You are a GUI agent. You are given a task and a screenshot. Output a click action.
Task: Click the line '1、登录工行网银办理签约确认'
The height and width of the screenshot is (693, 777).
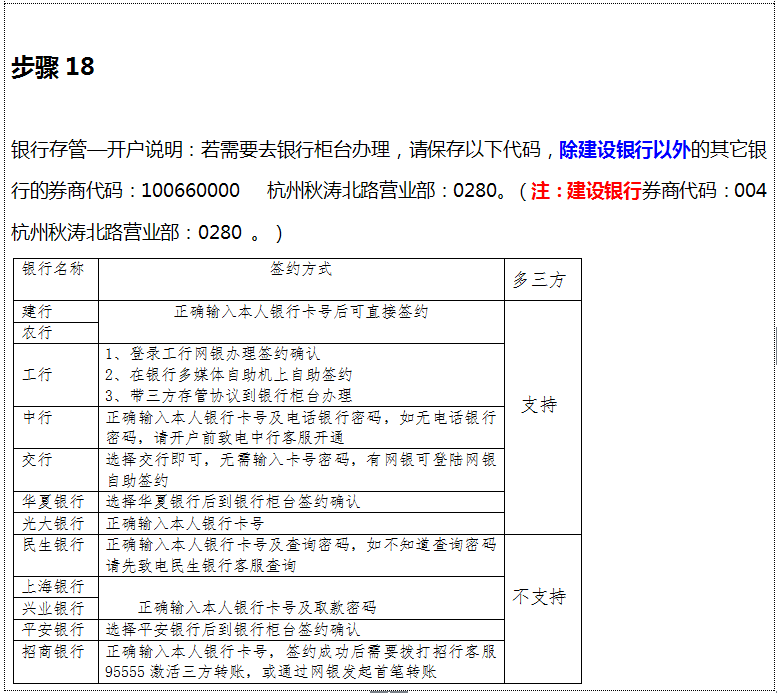[213, 353]
